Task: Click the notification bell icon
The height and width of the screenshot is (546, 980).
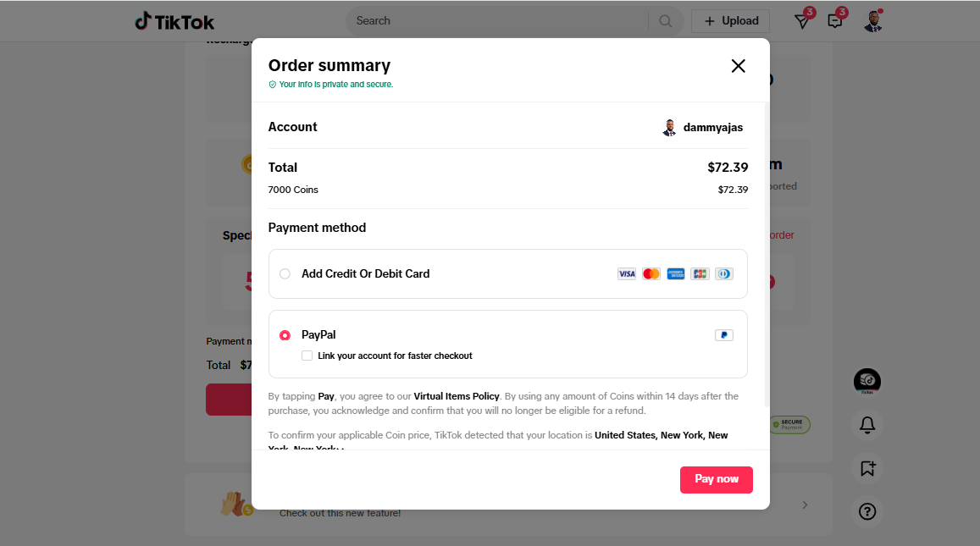Action: pos(867,425)
